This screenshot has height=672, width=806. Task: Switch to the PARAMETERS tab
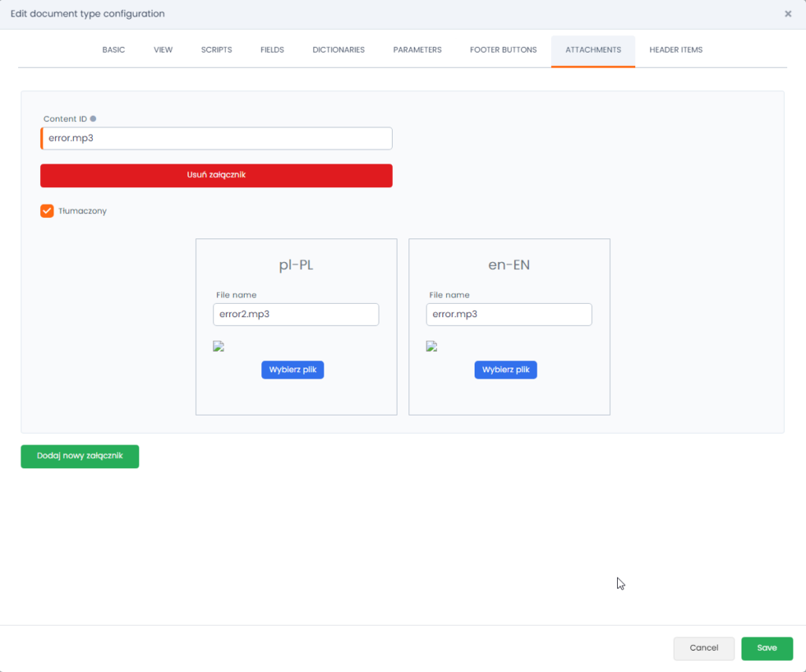click(417, 50)
